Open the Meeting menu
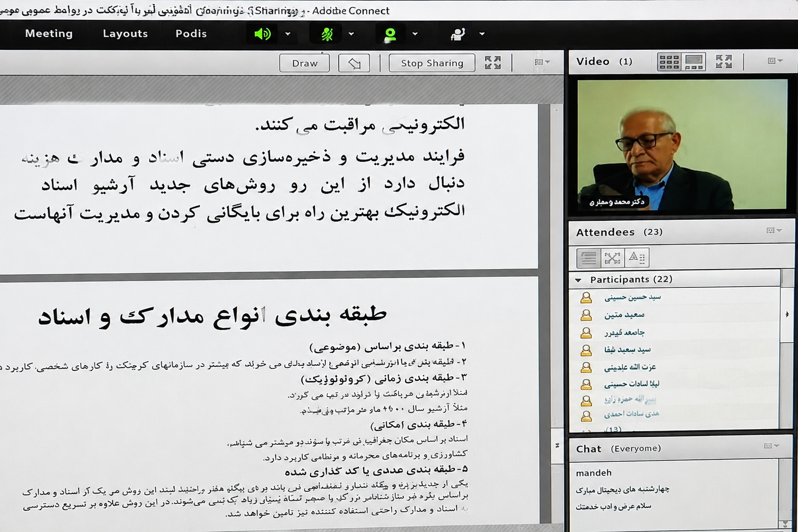798x532 pixels. [x=49, y=34]
